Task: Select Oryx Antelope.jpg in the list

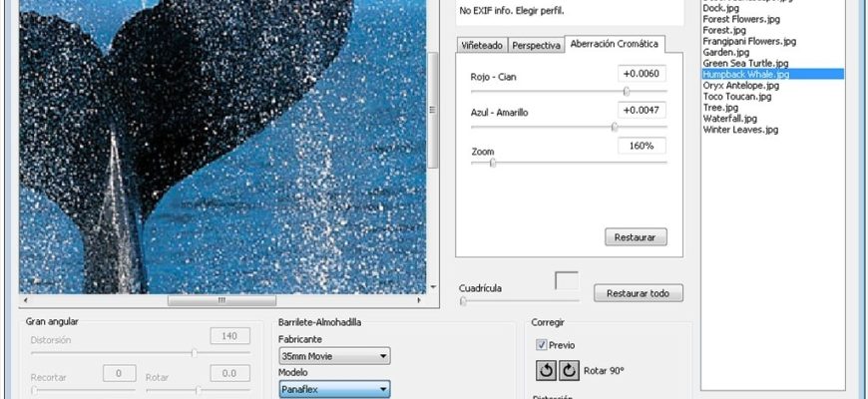Action: click(740, 86)
